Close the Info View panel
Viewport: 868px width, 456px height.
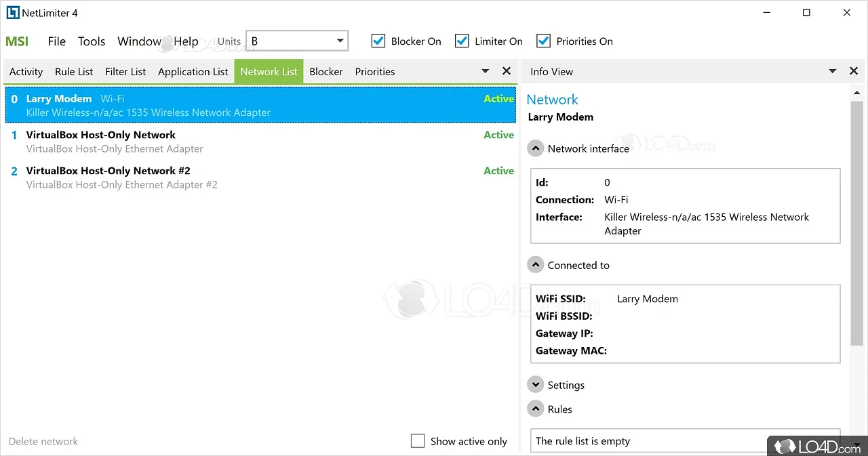click(x=853, y=71)
